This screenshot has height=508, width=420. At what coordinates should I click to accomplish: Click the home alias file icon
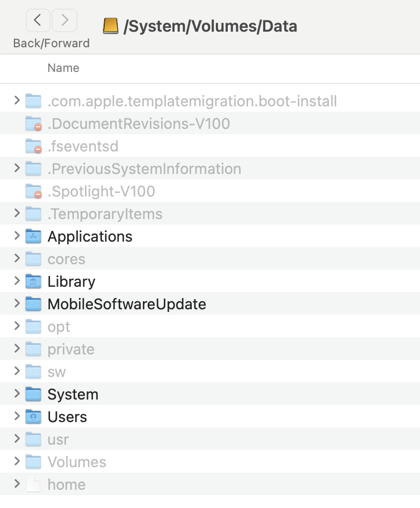point(33,484)
